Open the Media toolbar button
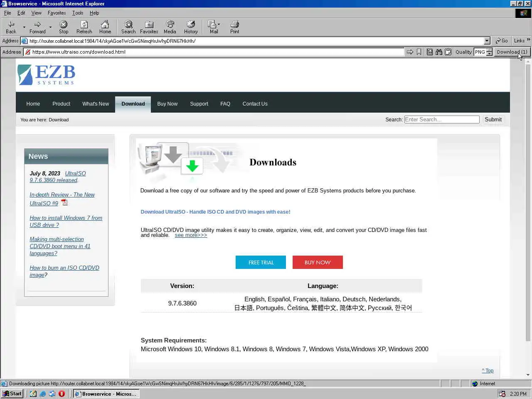The image size is (532, 399). pyautogui.click(x=170, y=27)
